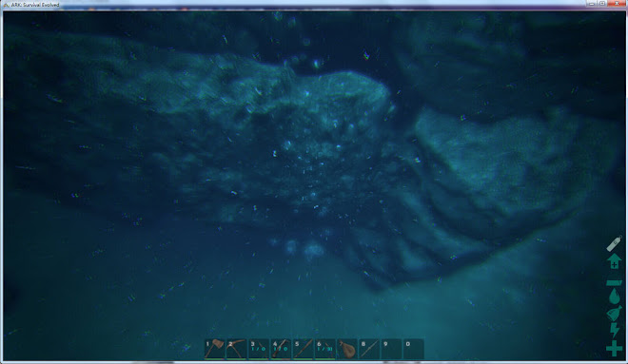The width and height of the screenshot is (628, 364).
Task: Select the thin spear in hotbar slot 8
Action: (x=369, y=349)
